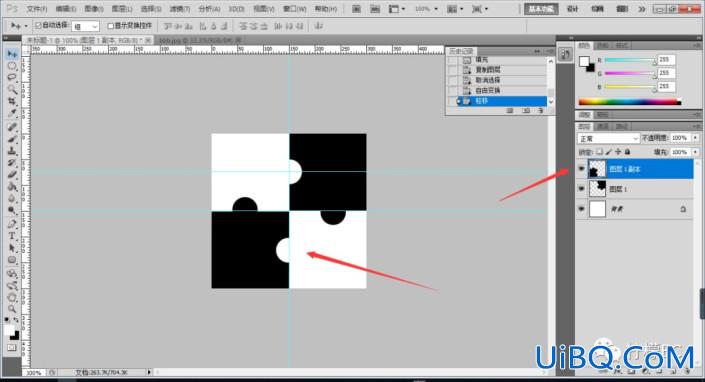This screenshot has height=382, width=705.
Task: Select the Gradient tool
Action: pyautogui.click(x=12, y=187)
